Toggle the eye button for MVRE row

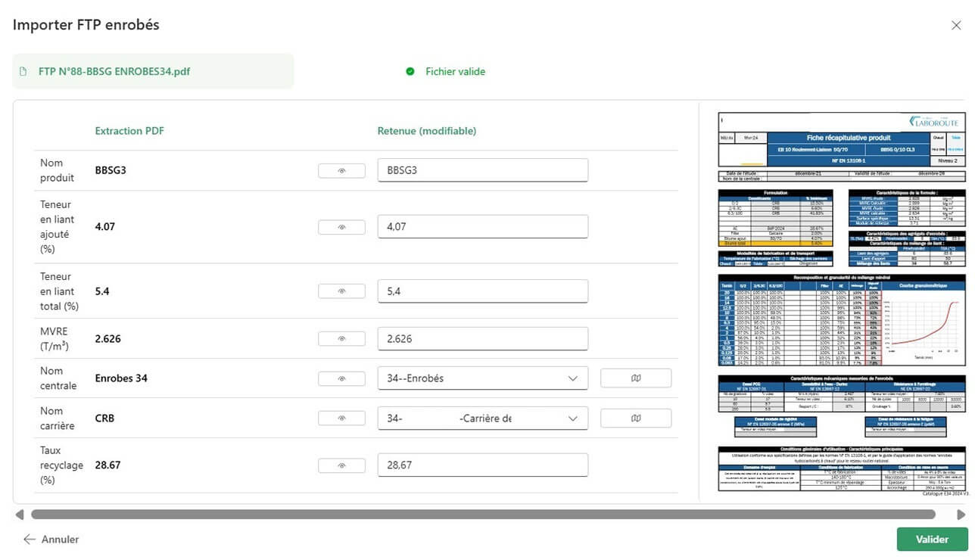click(x=341, y=338)
